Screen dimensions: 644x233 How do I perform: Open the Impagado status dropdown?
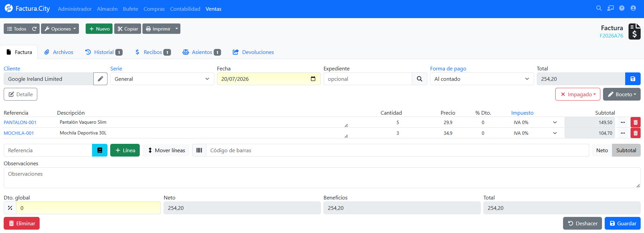point(578,94)
